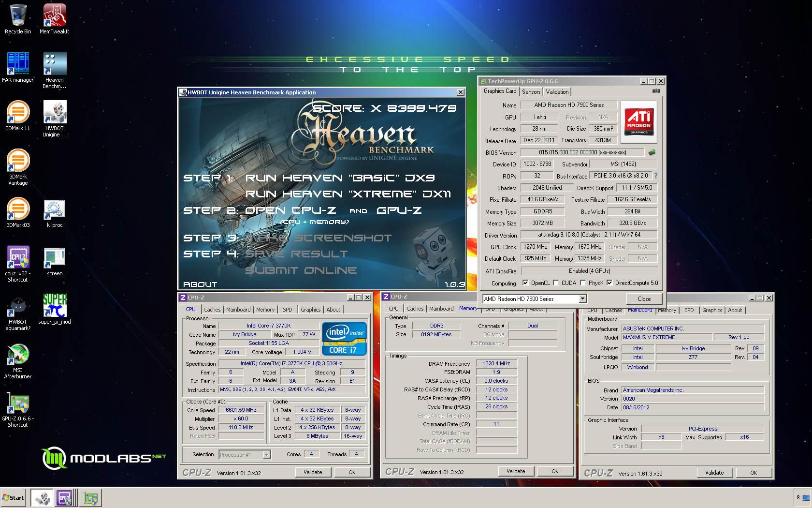
Task: Toggle the OpenCL checkbox in GPU-Z
Action: pyautogui.click(x=525, y=283)
